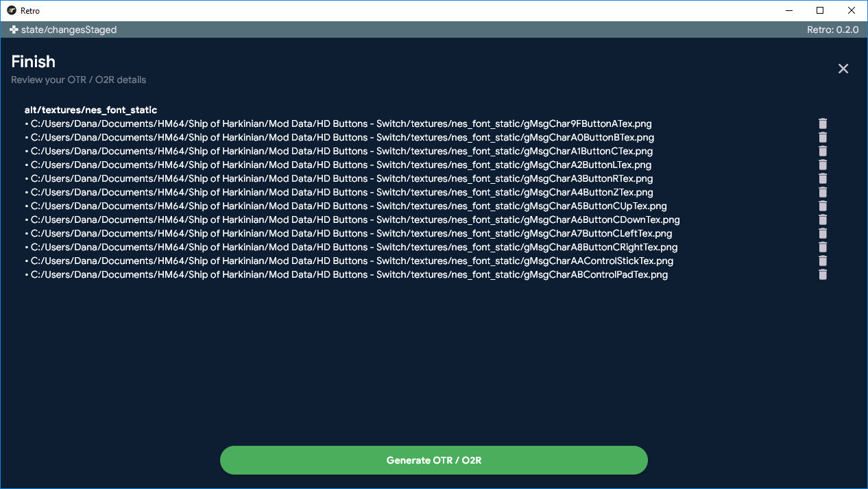Image resolution: width=868 pixels, height=489 pixels.
Task: Select the gMsgChar9FButtonATex.png file path
Action: [341, 123]
